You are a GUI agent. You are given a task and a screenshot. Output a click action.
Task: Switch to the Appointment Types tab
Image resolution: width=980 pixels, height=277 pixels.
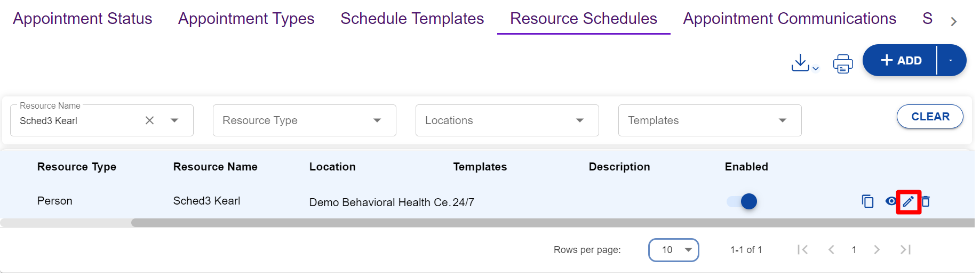click(x=246, y=19)
